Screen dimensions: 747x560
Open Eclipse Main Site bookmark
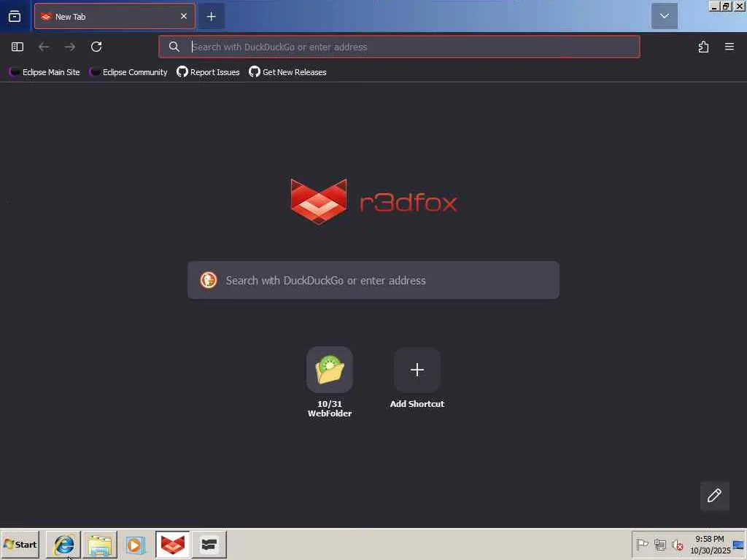[x=44, y=72]
